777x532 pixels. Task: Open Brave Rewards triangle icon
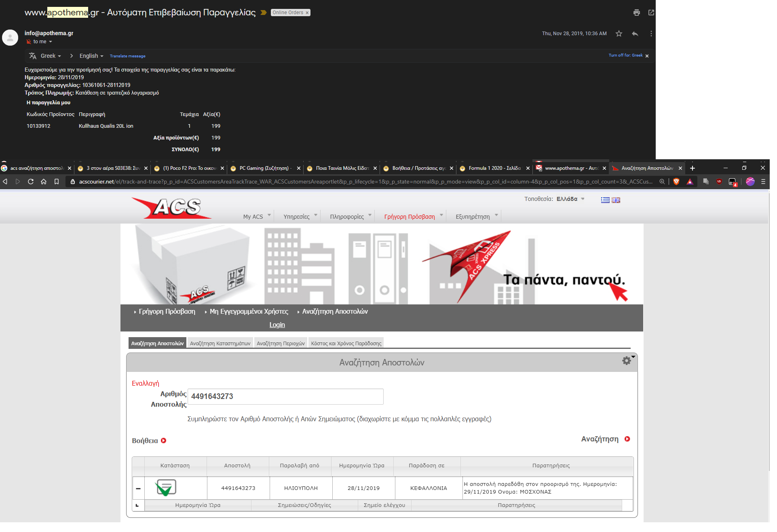click(690, 182)
